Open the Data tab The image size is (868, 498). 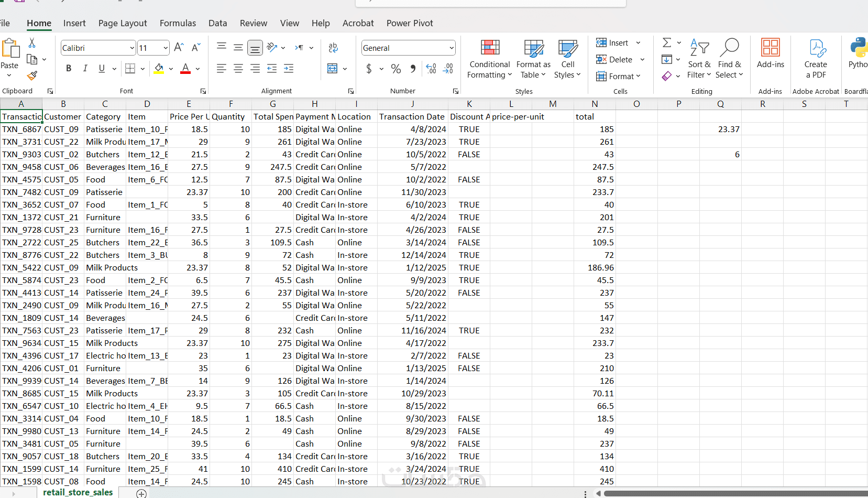pyautogui.click(x=218, y=23)
